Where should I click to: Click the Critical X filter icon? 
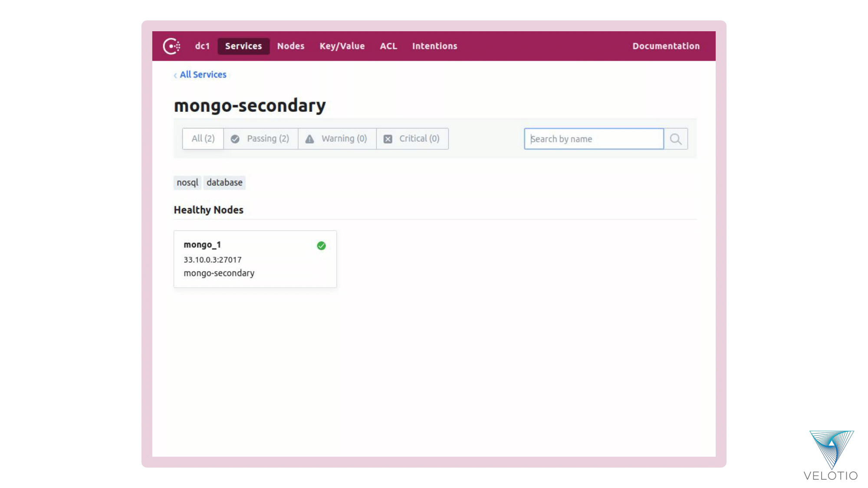pyautogui.click(x=388, y=139)
